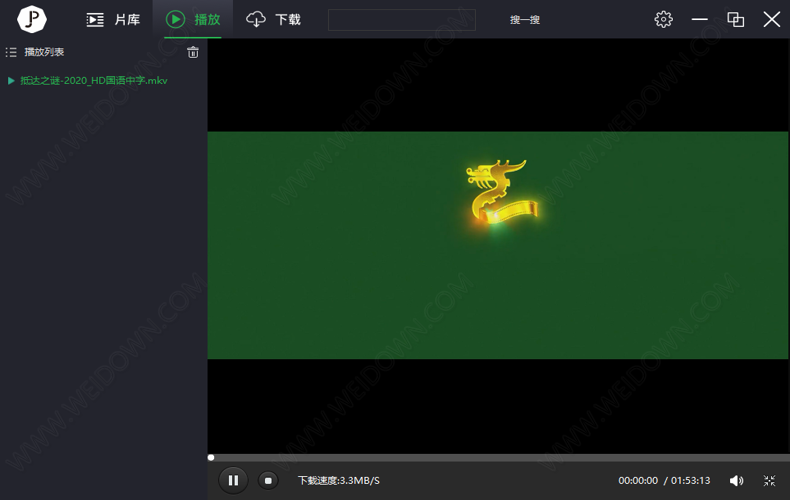Clear the playlist with the trash icon

(193, 52)
